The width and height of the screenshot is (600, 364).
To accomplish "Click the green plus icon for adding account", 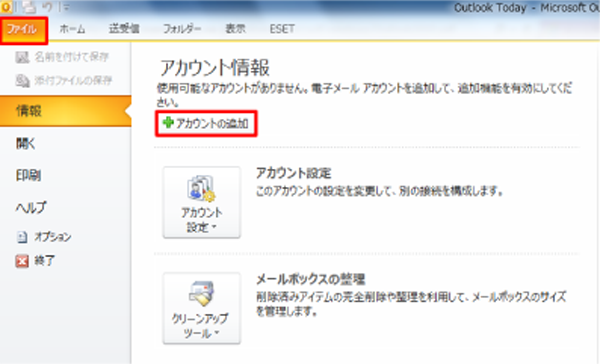I will [x=168, y=123].
